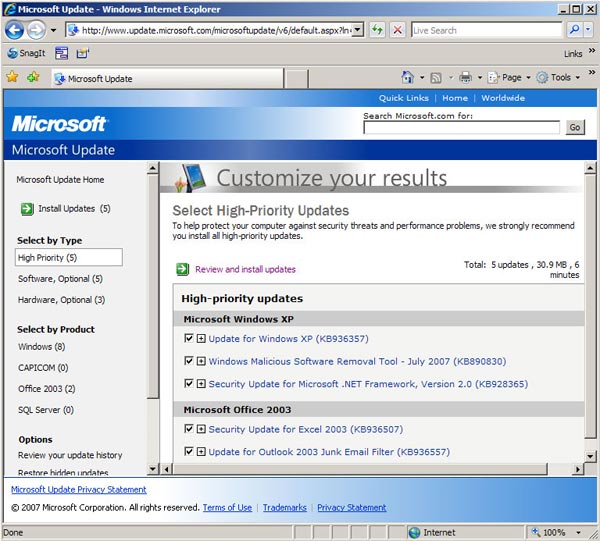Open the Page menu
600x541 pixels.
(509, 78)
